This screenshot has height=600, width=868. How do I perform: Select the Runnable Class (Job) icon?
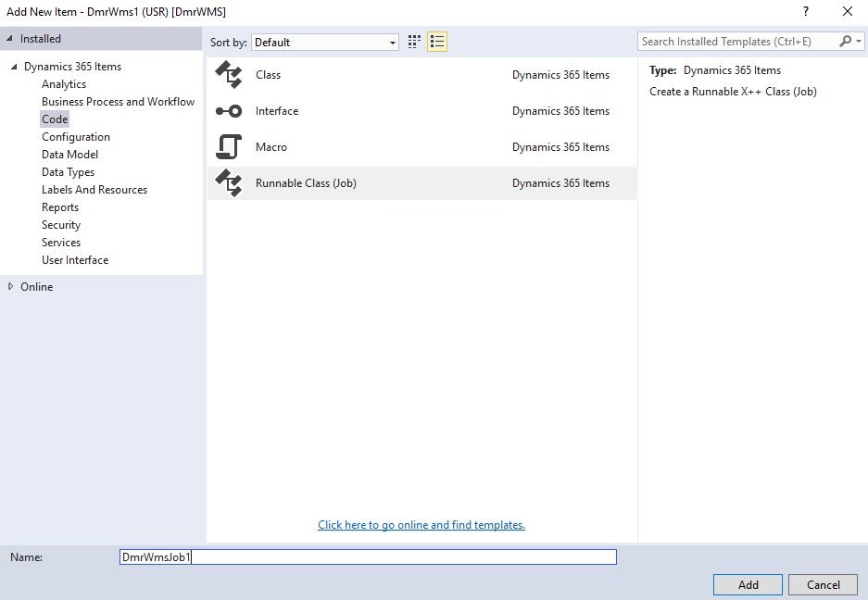[229, 183]
